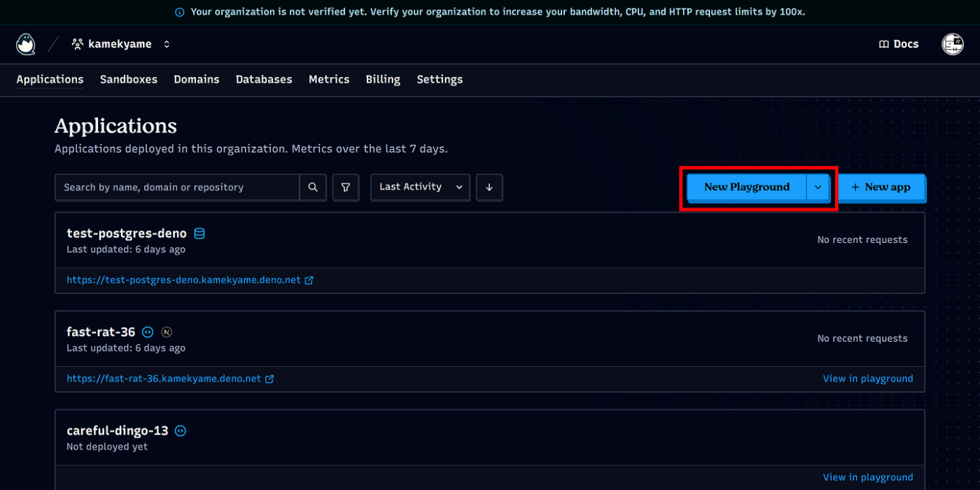Open the careful-dingo-13 application title
The image size is (980, 490).
pyautogui.click(x=117, y=430)
